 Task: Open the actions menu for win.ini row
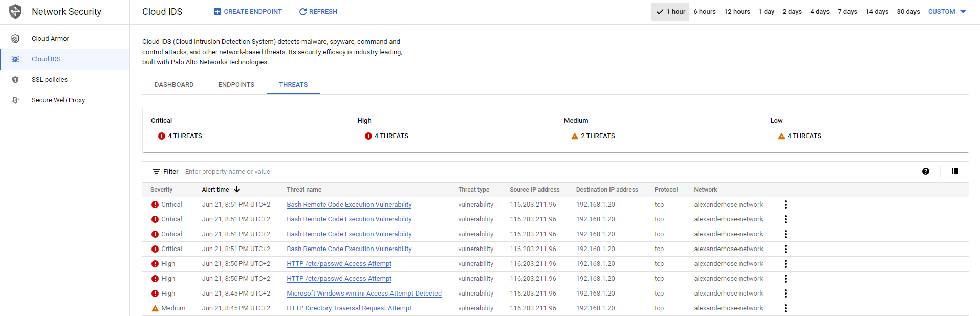point(786,294)
